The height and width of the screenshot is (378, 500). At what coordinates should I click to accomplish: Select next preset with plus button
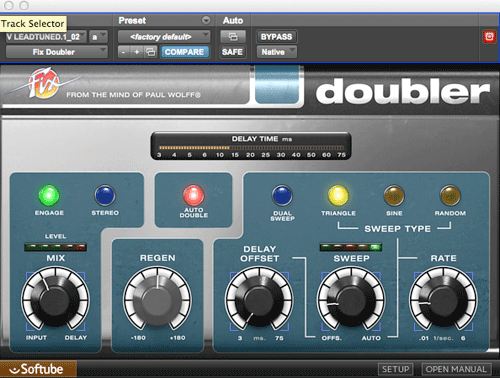[137, 52]
